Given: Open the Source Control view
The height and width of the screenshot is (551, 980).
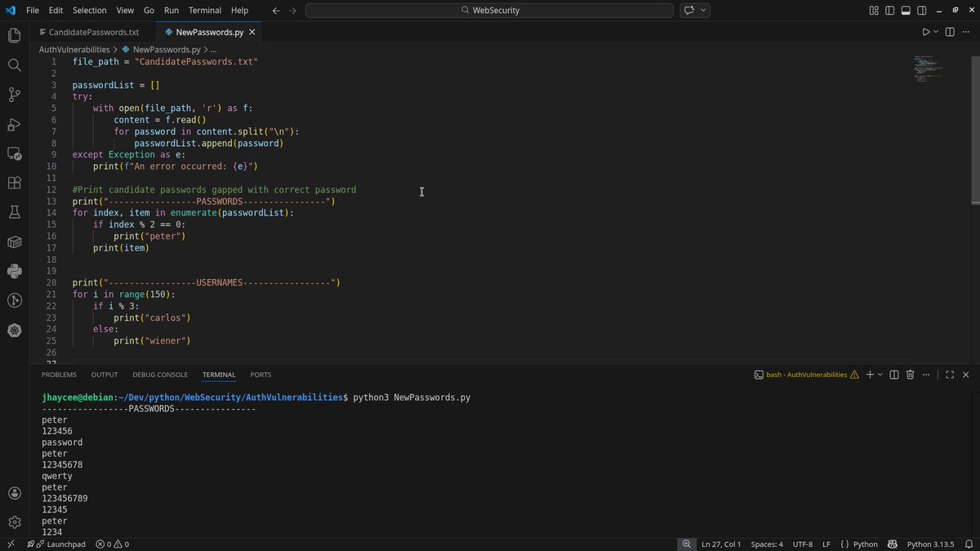Looking at the screenshot, I should click(14, 95).
